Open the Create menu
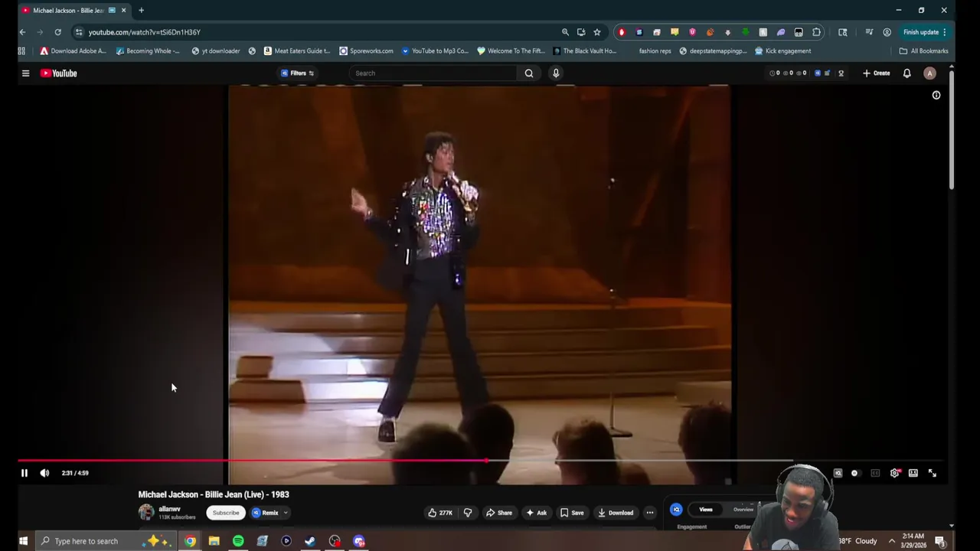This screenshot has height=551, width=980. (877, 73)
